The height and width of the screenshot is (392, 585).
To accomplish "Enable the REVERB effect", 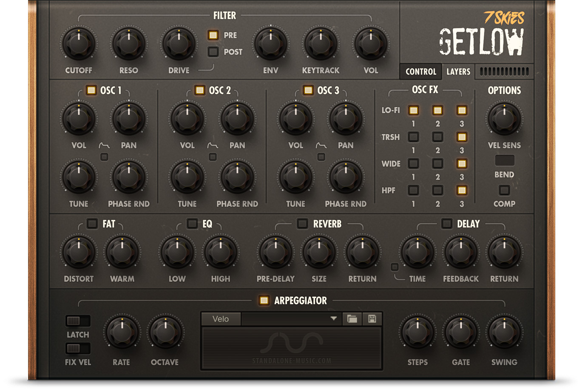I will click(302, 224).
